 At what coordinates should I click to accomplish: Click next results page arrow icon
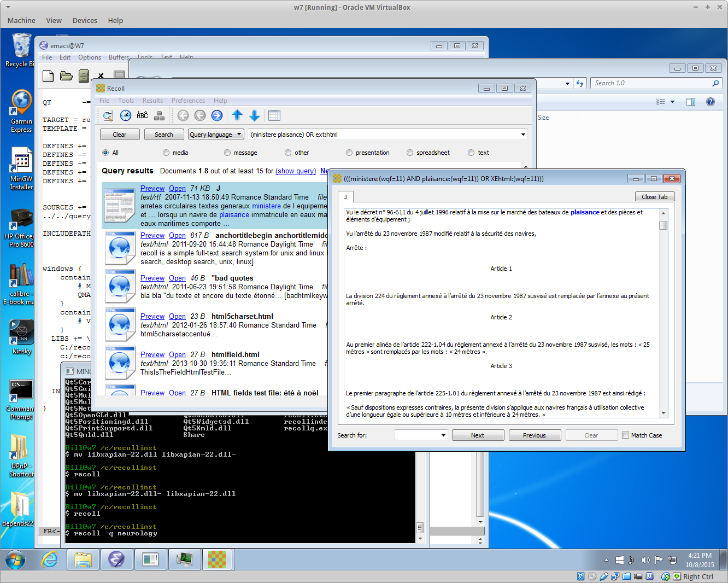[217, 115]
